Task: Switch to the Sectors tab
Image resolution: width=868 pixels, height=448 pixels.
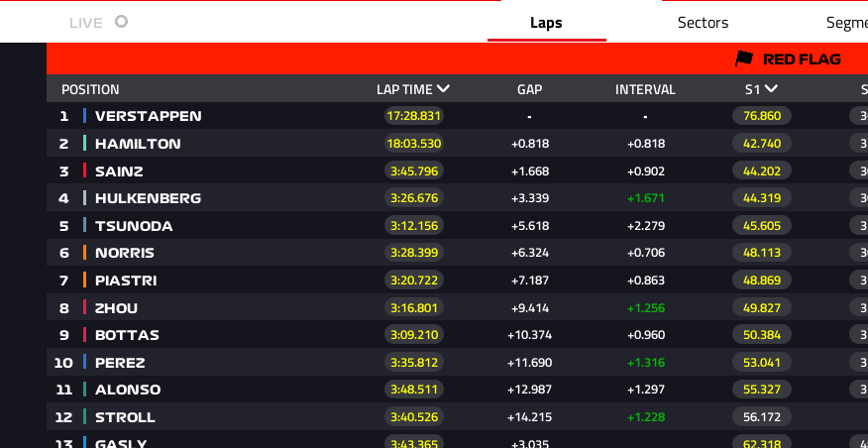Action: pyautogui.click(x=703, y=23)
